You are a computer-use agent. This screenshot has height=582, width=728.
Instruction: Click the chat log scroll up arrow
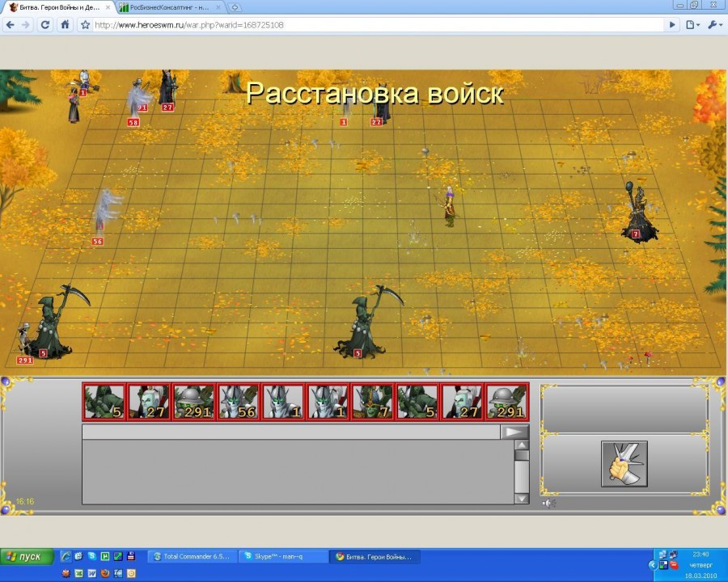pos(522,445)
